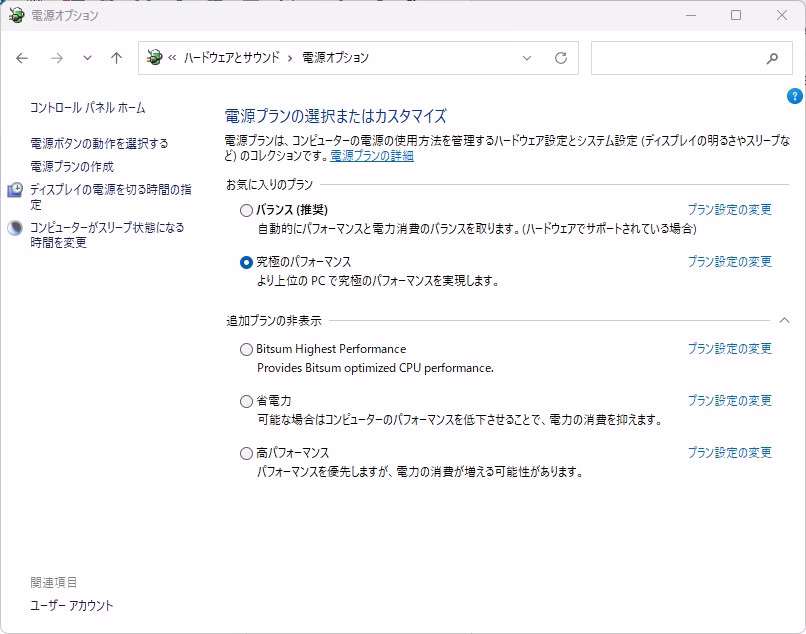This screenshot has height=634, width=806.
Task: Collapse the 追加プランの非表示 section
Action: coord(784,320)
